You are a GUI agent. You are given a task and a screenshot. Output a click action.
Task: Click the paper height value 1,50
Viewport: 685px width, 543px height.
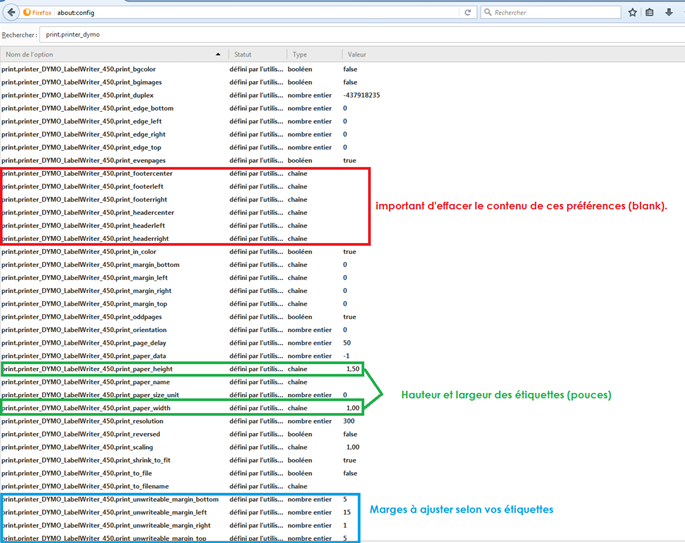click(x=353, y=369)
